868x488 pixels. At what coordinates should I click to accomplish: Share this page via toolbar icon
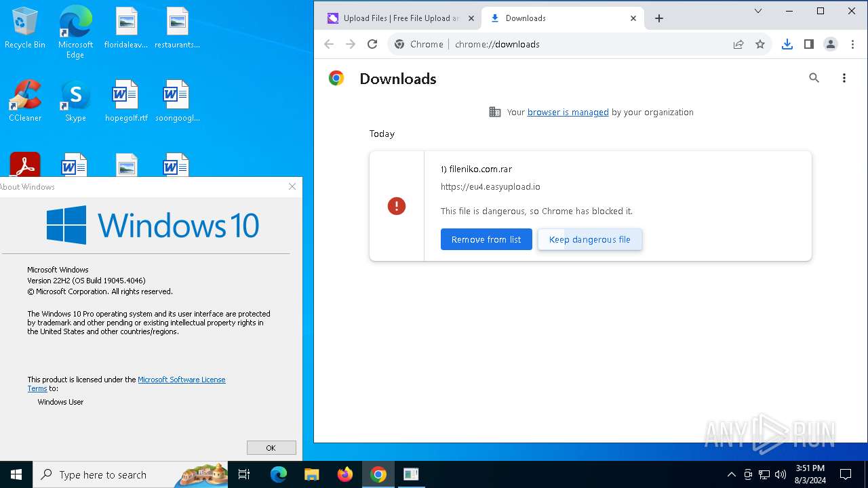click(x=738, y=44)
